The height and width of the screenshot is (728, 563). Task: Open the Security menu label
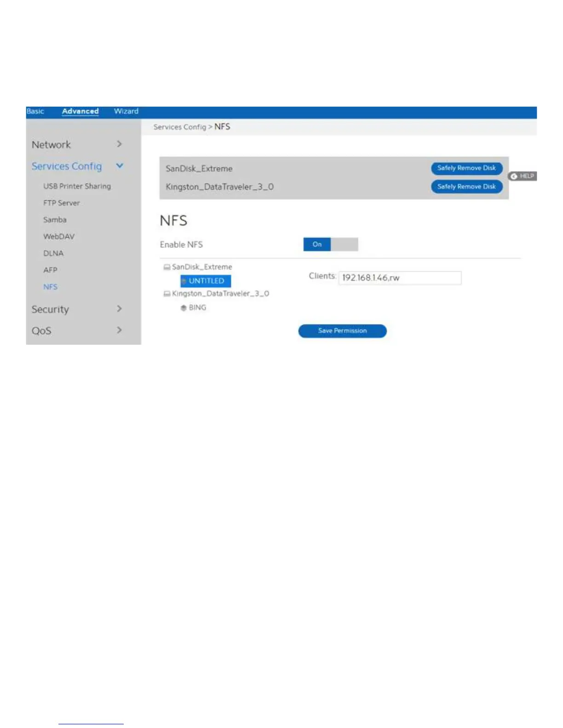pos(50,309)
